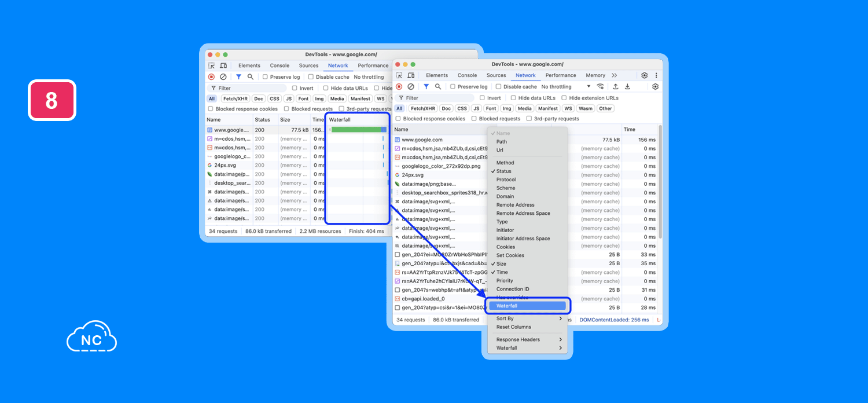Check the Invert checkbox in front window

(x=483, y=98)
